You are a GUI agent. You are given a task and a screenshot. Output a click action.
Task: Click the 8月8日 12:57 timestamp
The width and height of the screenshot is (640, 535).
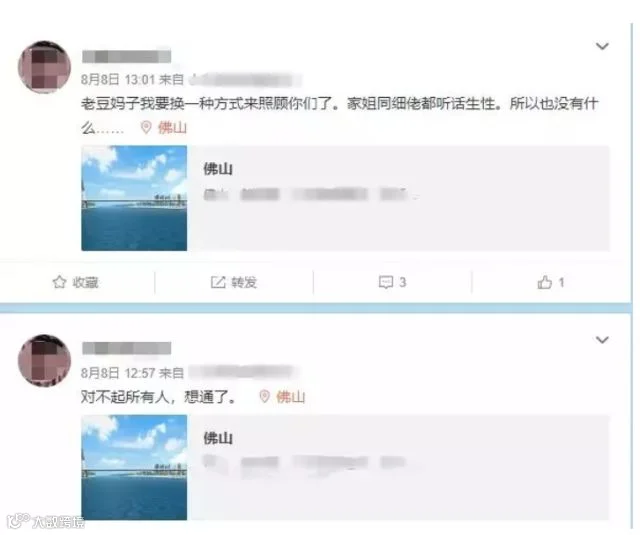click(x=118, y=373)
